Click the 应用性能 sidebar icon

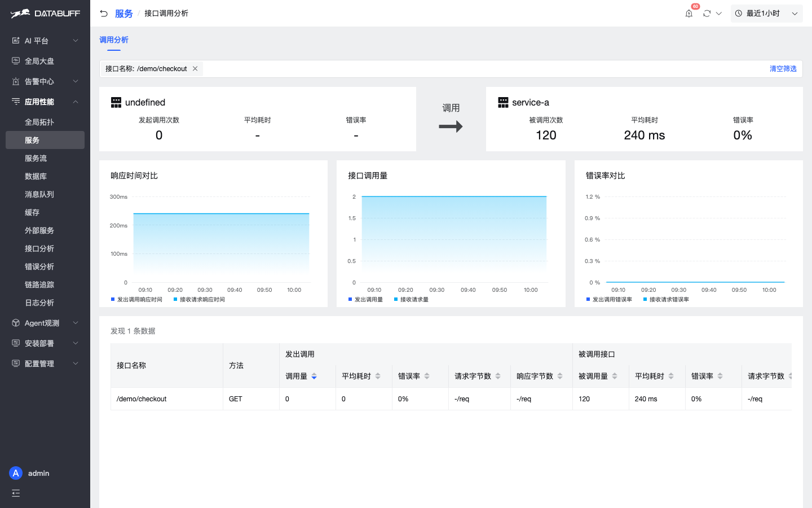pos(16,102)
